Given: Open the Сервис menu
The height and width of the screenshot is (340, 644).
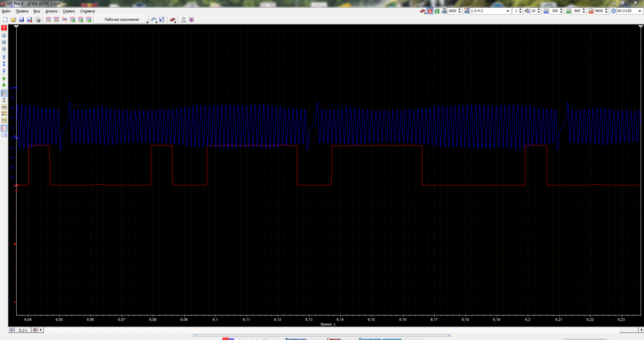Looking at the screenshot, I should pos(69,11).
